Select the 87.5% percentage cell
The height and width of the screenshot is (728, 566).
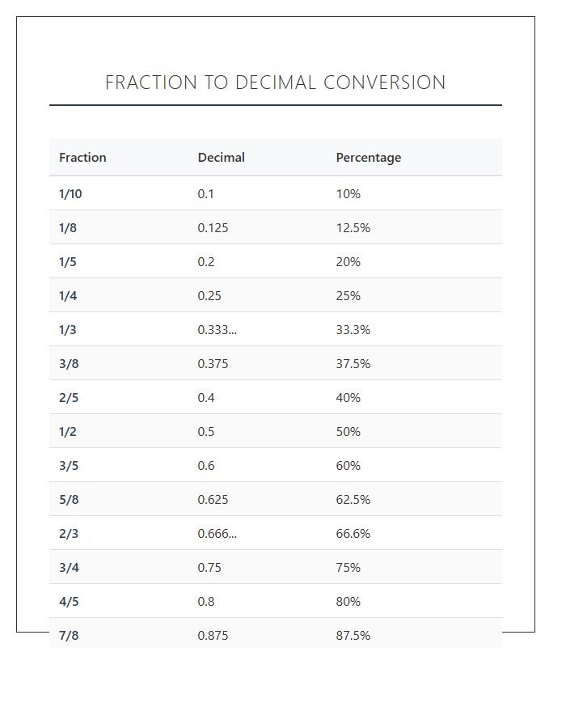(x=353, y=635)
